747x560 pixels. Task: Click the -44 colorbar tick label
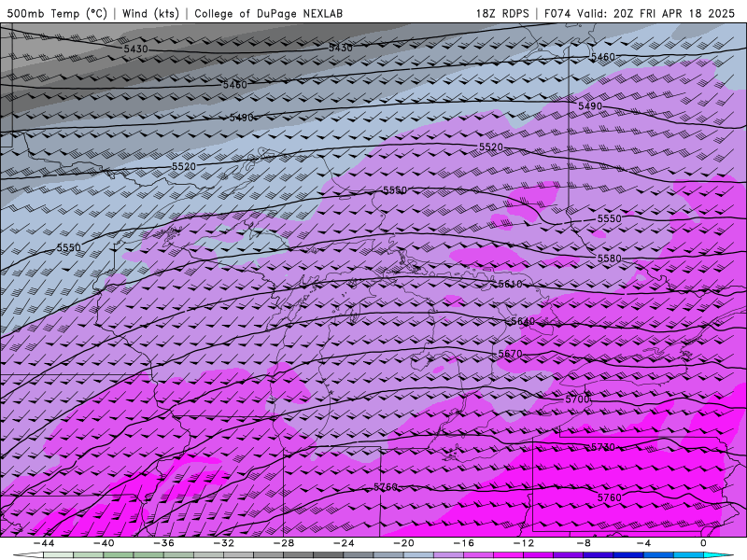pos(43,543)
